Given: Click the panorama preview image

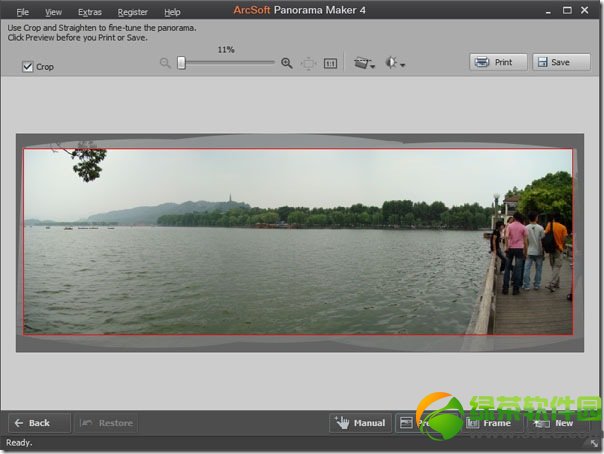Looking at the screenshot, I should [x=298, y=241].
